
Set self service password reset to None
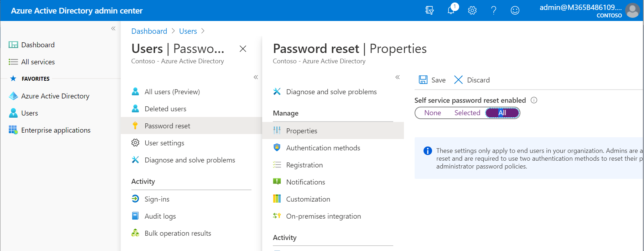(432, 113)
